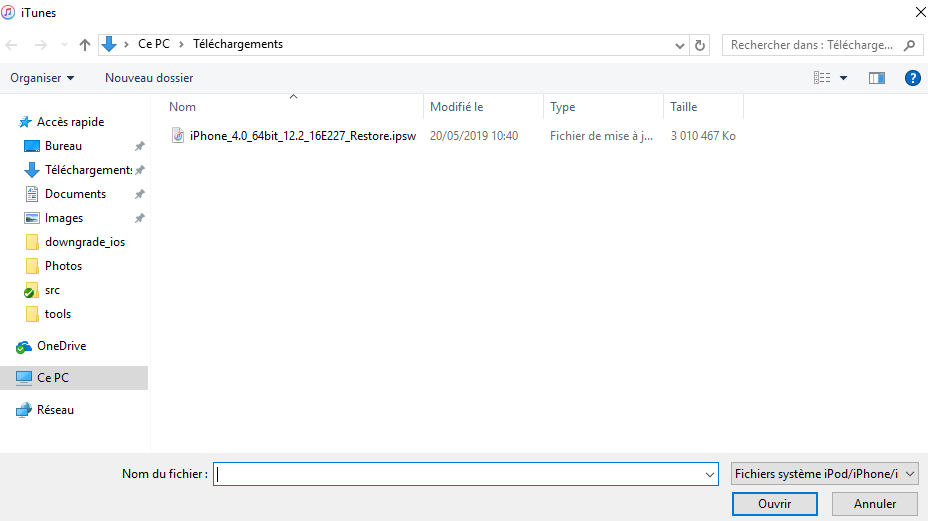Click the Fichier de mise à j... type
This screenshot has height=521, width=928.
[601, 136]
